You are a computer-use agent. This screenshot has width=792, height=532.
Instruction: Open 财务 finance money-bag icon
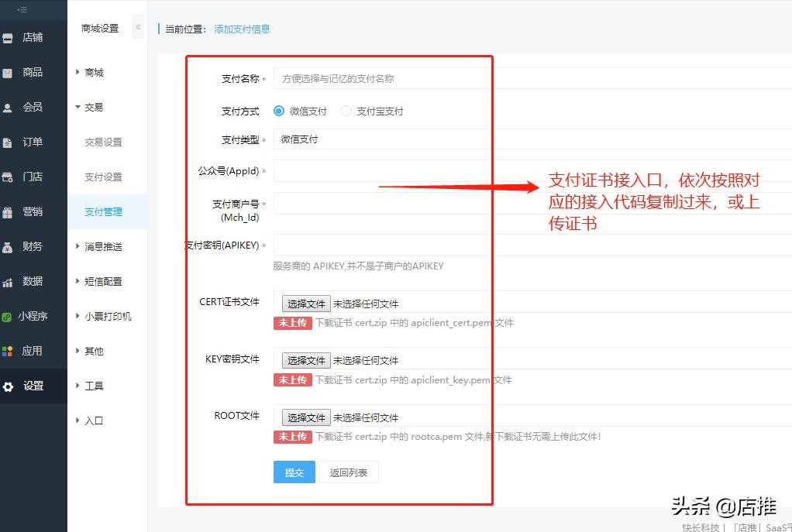tap(8, 247)
